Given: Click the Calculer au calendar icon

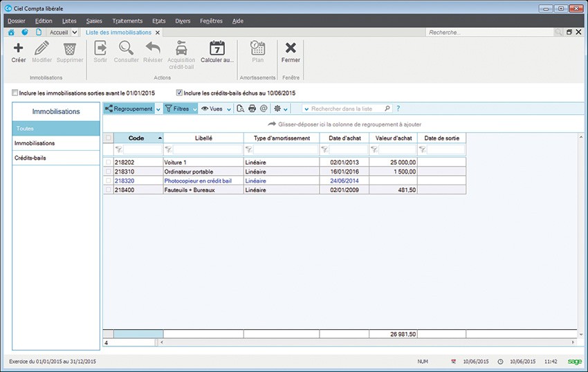Looking at the screenshot, I should point(217,48).
